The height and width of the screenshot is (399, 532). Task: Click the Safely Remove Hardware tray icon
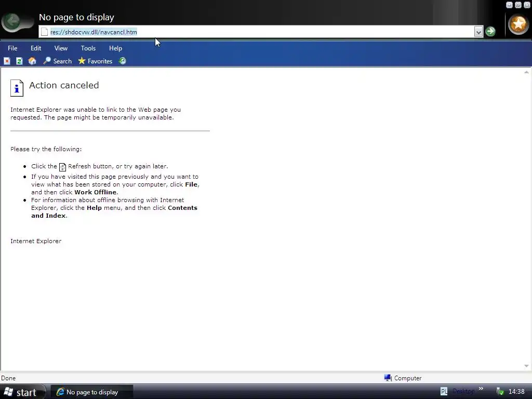(500, 392)
